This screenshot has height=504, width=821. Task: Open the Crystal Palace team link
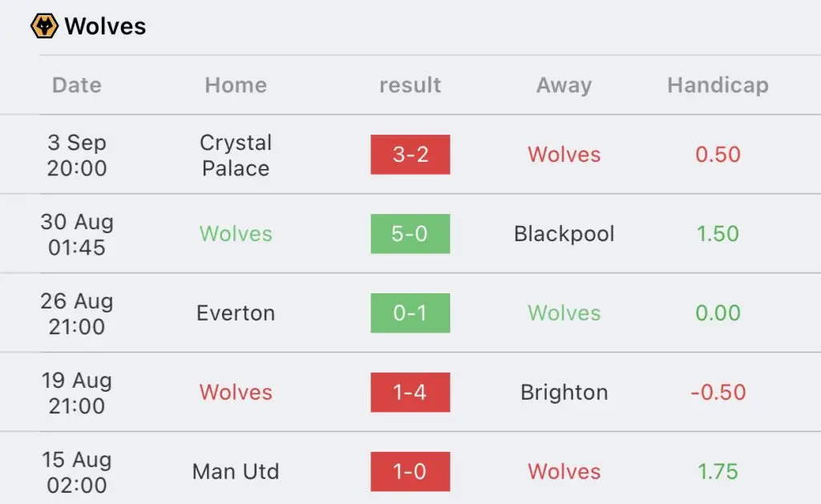pos(236,155)
